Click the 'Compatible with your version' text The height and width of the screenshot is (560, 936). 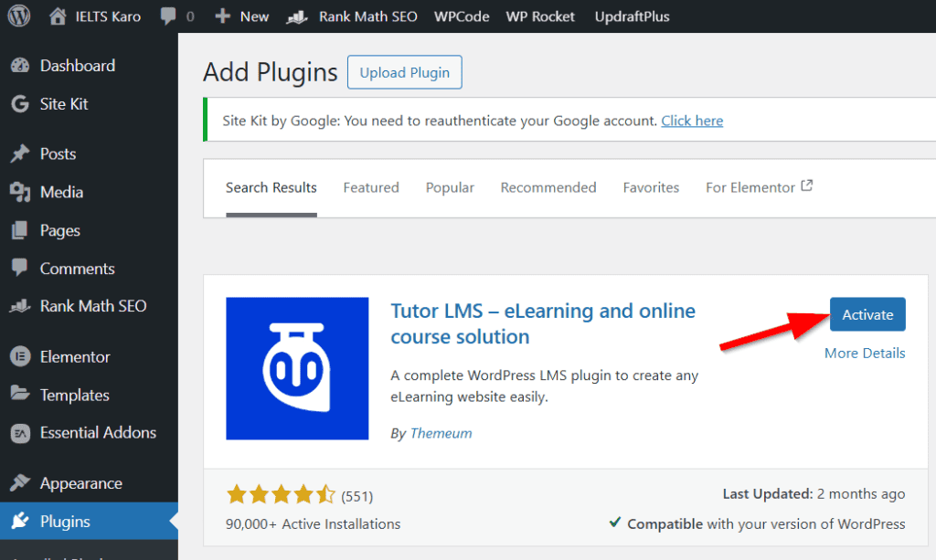766,523
